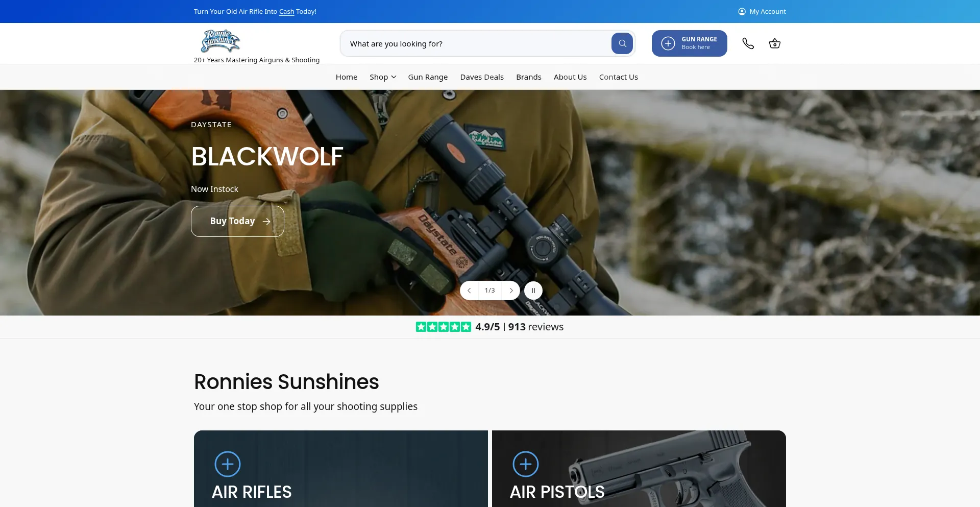Open Daves Deals page

coord(482,77)
